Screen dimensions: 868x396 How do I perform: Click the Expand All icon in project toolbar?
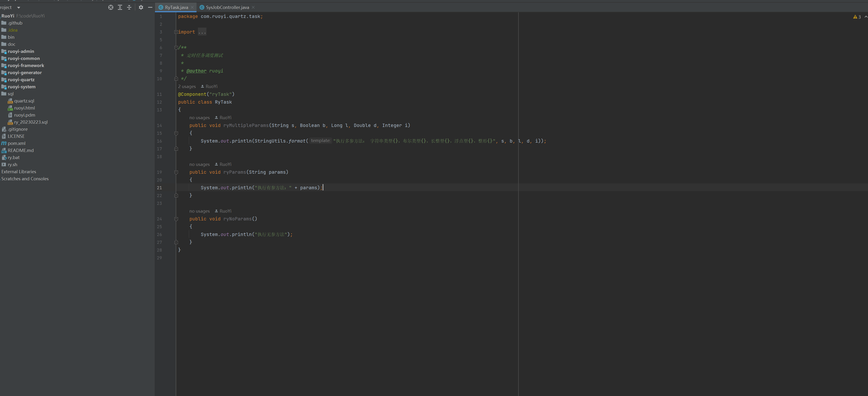coord(120,7)
